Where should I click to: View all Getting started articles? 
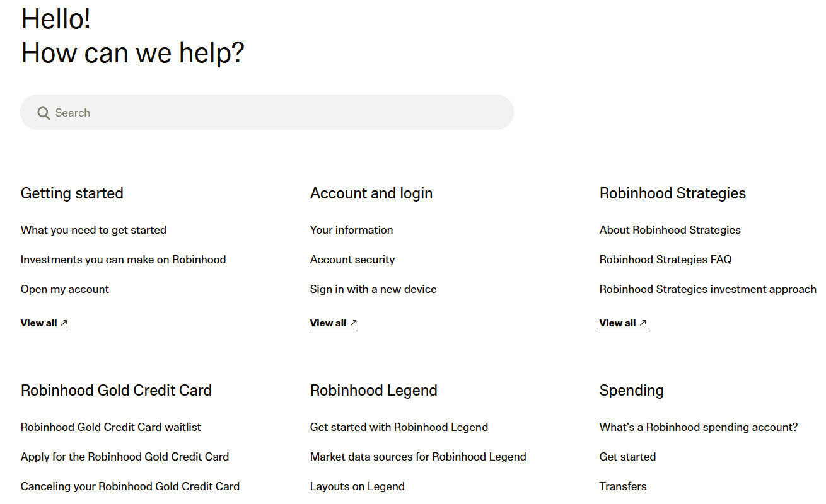tap(38, 323)
